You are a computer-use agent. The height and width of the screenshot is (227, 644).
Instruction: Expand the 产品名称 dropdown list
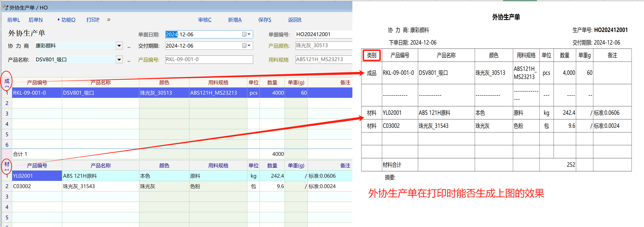click(119, 60)
